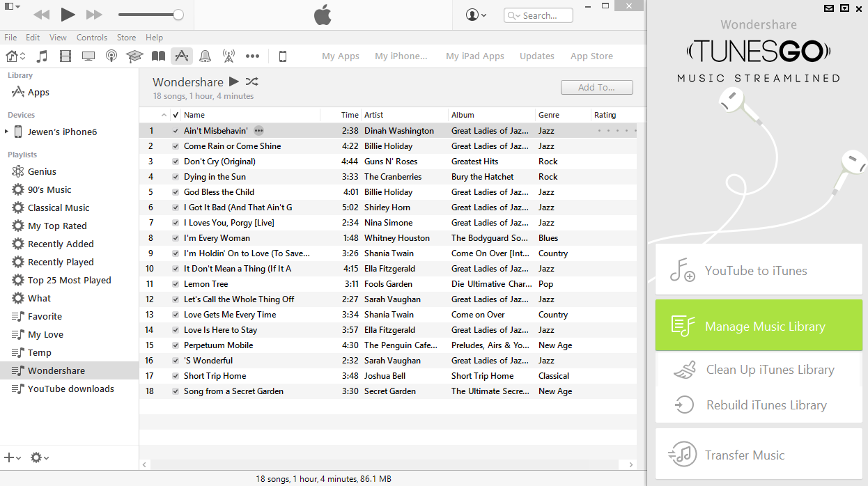Open the Music library icon in toolbar
The height and width of the screenshot is (486, 868).
[42, 56]
